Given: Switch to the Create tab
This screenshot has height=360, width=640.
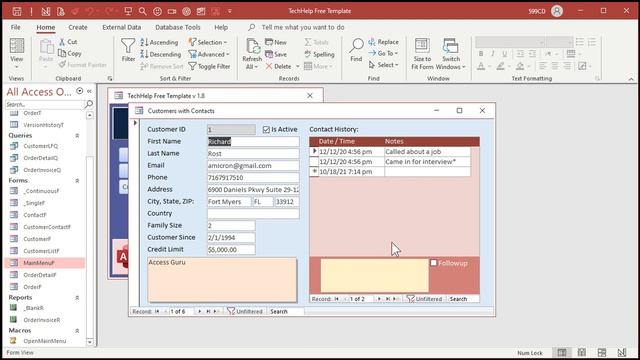Looking at the screenshot, I should click(x=78, y=27).
